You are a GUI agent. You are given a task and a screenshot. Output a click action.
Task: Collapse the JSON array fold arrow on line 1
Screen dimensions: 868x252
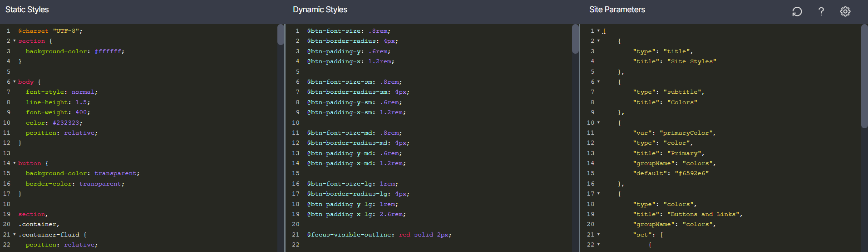point(598,31)
